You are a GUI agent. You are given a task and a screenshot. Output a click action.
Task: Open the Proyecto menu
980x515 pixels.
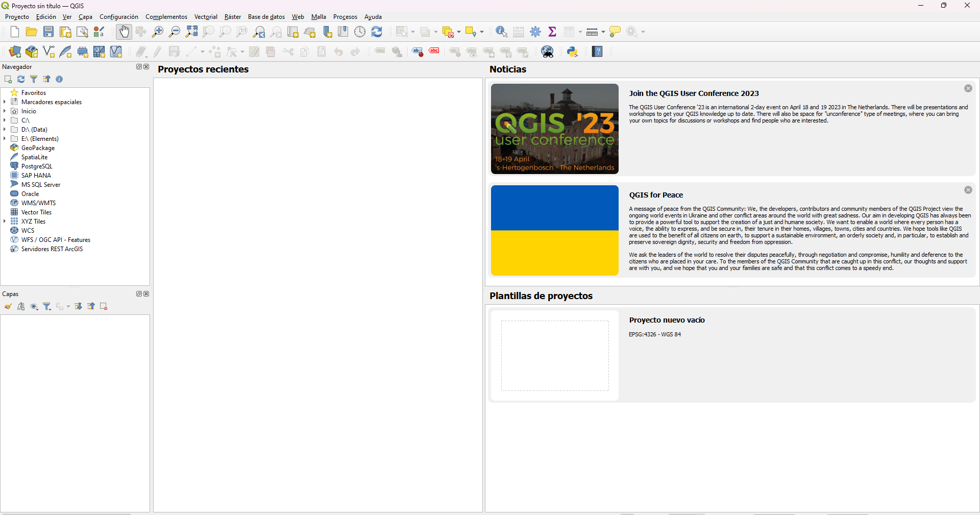tap(17, 17)
